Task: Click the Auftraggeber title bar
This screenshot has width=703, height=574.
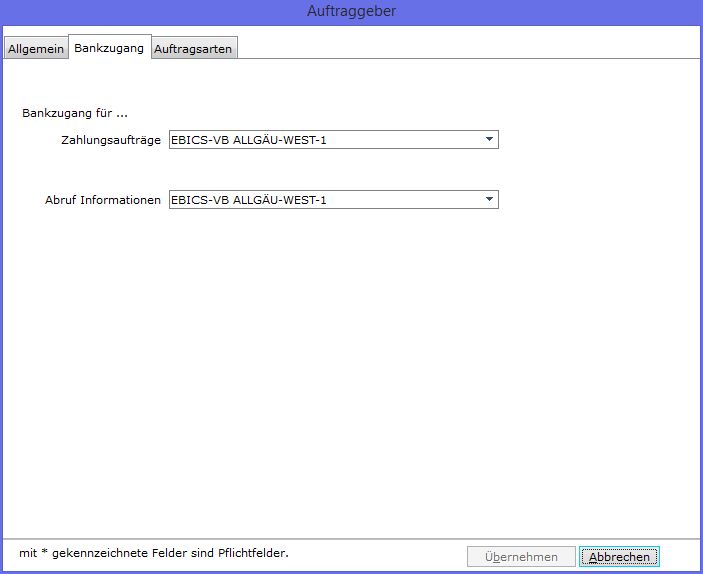Action: (352, 11)
